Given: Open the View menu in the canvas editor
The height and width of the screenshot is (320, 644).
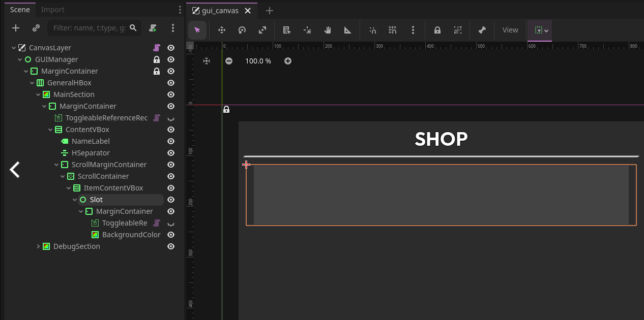Looking at the screenshot, I should pos(510,30).
